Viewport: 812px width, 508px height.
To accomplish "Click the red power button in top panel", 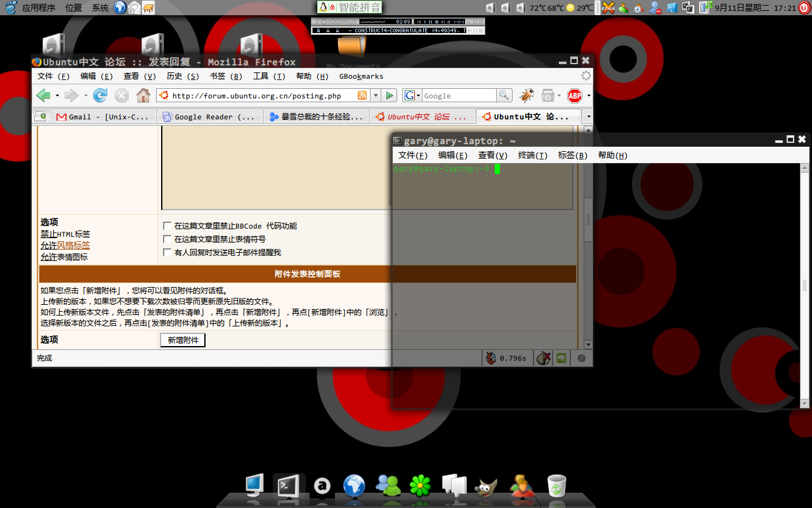I will tap(804, 8).
